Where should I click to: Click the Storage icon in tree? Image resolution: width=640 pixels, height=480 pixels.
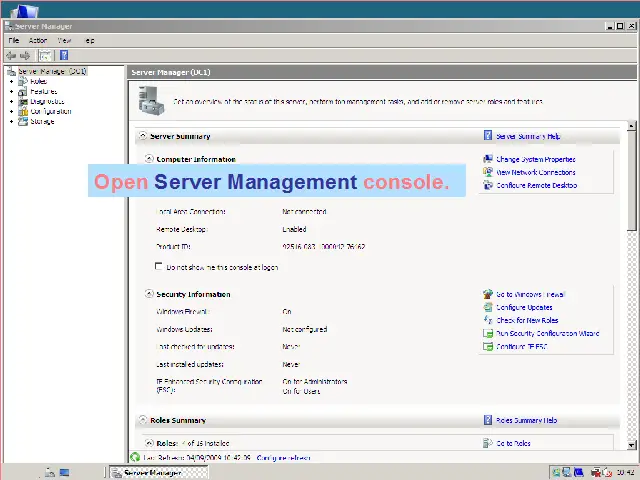(23, 121)
